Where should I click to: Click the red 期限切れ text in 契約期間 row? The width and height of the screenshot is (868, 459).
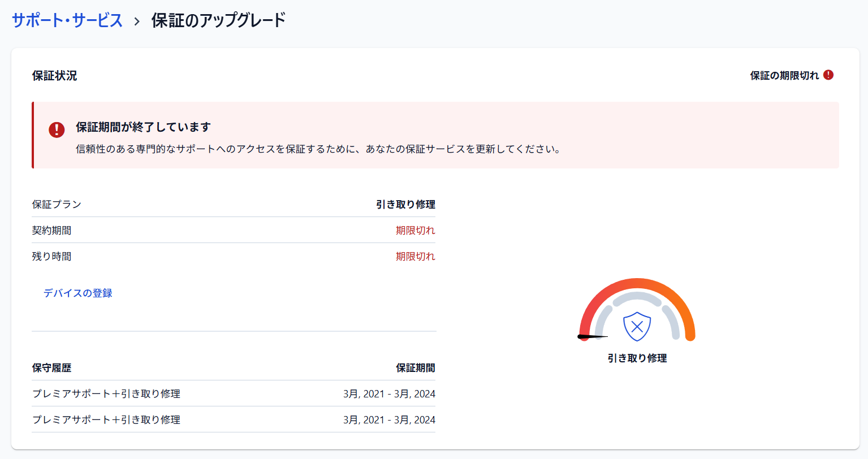(x=415, y=230)
